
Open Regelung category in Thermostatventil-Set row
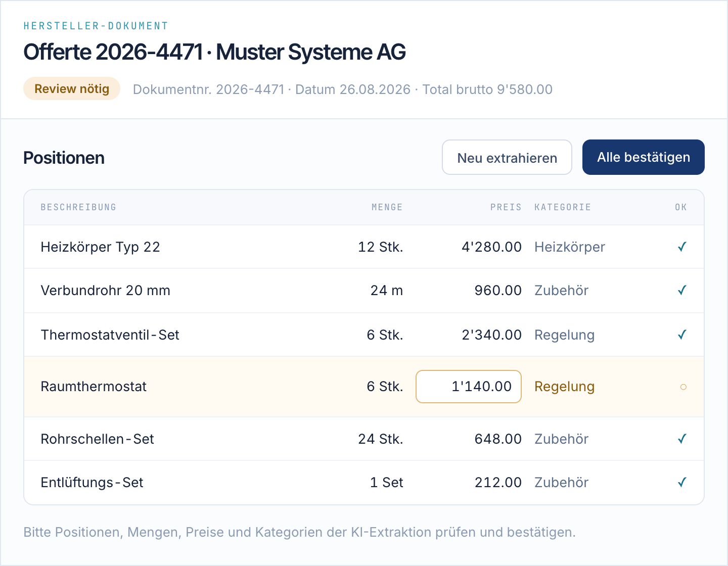tap(564, 335)
